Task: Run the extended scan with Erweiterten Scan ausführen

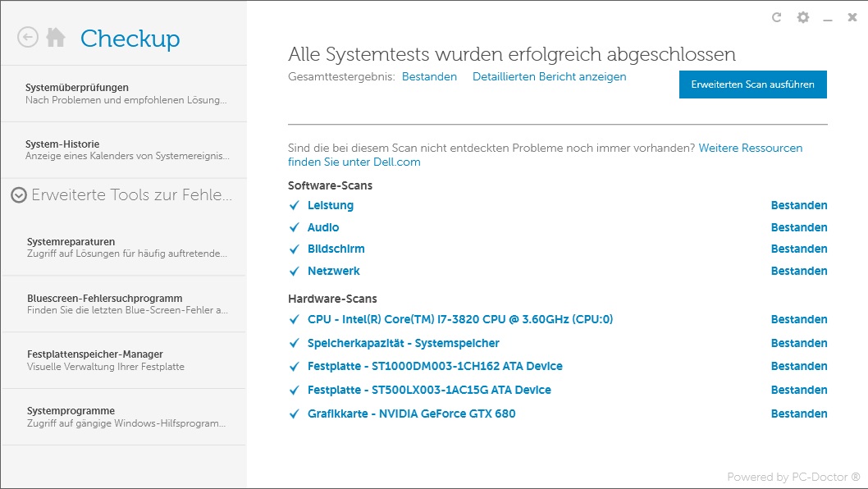Action: (752, 85)
